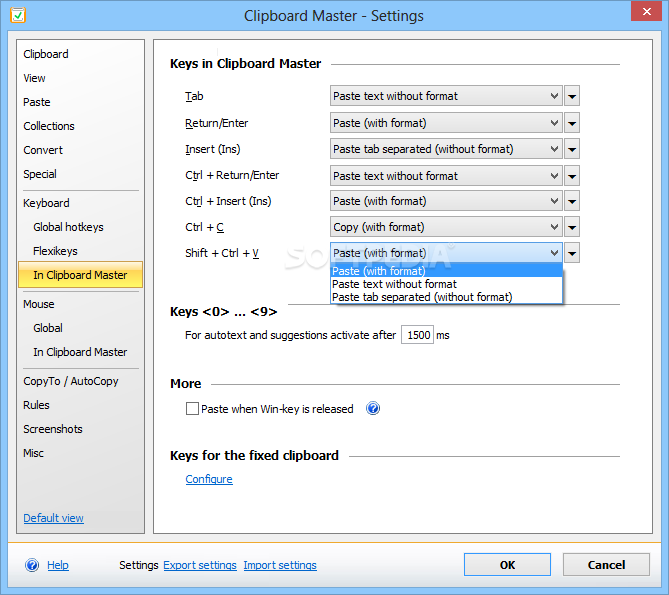Click the extra arrow button beside Ctrl + Insert (Ins)
Image resolution: width=669 pixels, height=595 pixels.
pyautogui.click(x=572, y=201)
